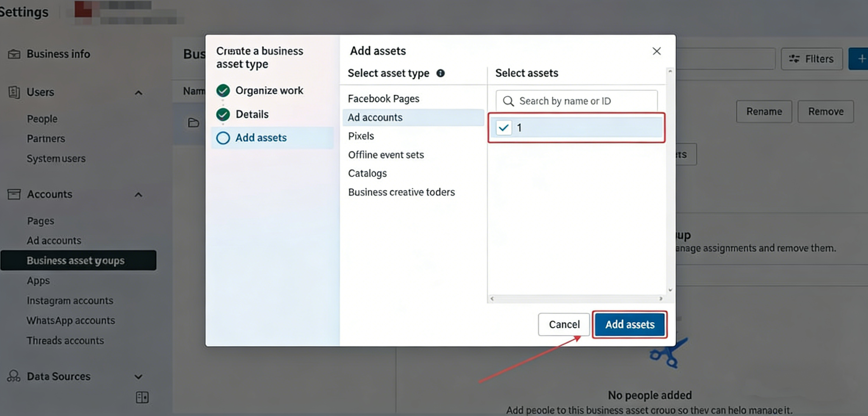Click the vertical scrollbar up arrow
This screenshot has width=868, height=416.
click(670, 71)
